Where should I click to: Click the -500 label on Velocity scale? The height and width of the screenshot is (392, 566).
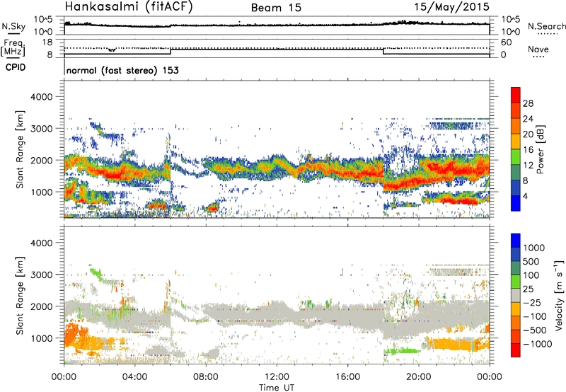coord(535,330)
